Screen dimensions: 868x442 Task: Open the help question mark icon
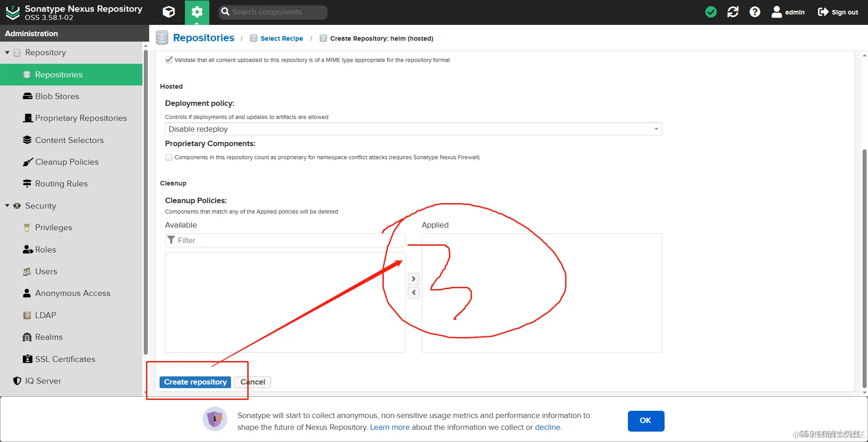(x=755, y=12)
